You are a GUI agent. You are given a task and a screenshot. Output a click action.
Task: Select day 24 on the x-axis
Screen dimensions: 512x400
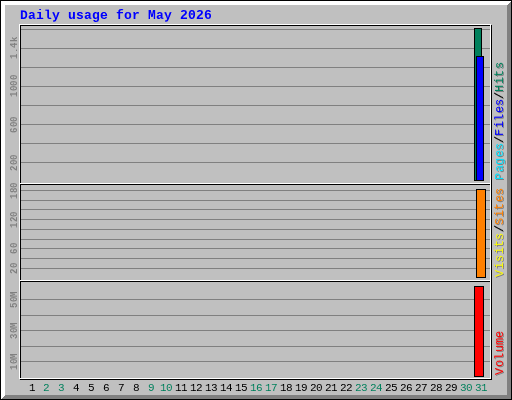pyautogui.click(x=376, y=388)
